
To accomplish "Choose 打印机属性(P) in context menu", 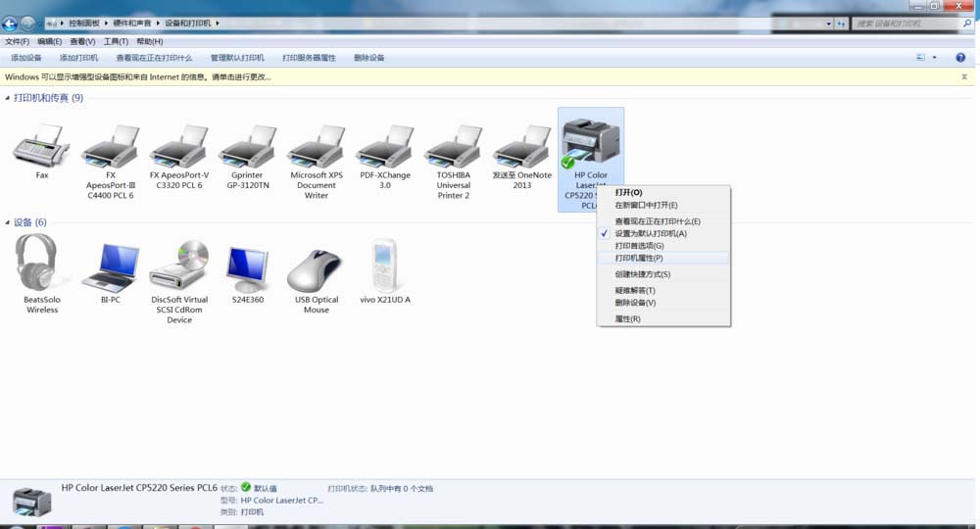I will click(663, 258).
